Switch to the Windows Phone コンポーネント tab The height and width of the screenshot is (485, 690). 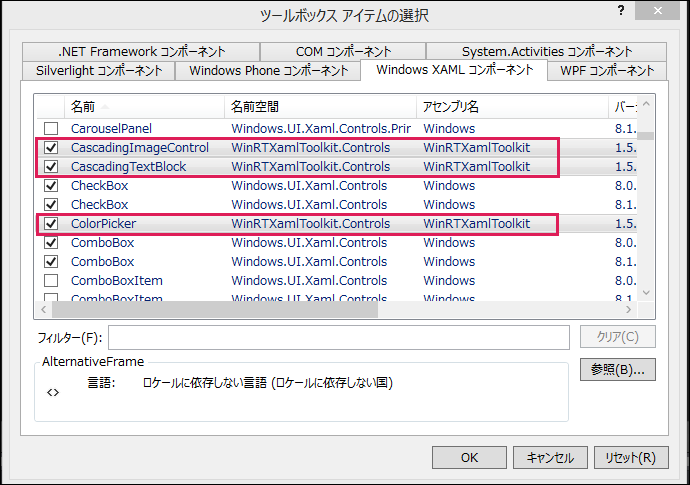point(268,71)
